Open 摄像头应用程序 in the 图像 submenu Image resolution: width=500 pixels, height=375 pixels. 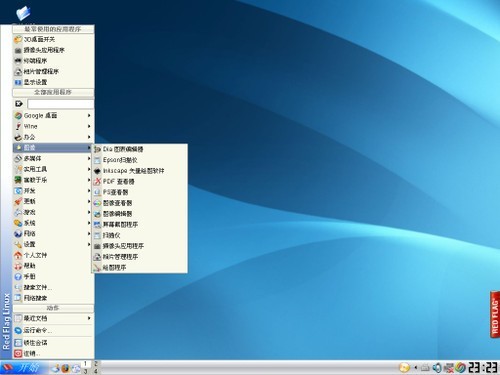click(x=140, y=246)
